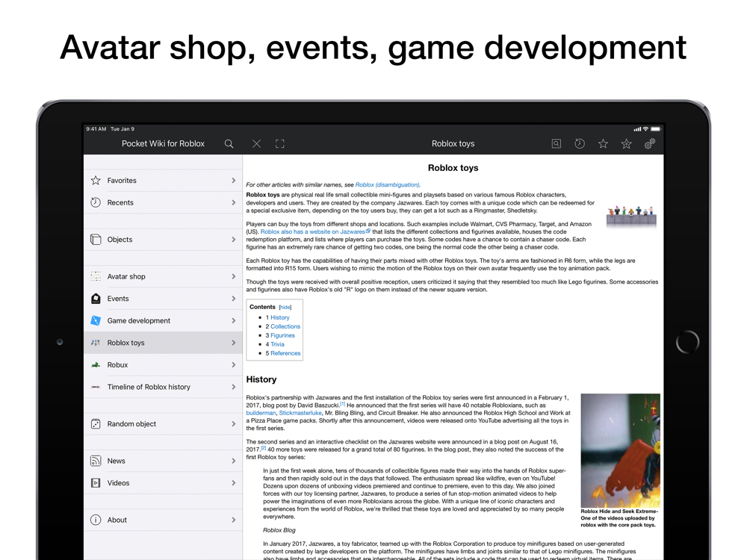Expand Avatar shop row chevron
The width and height of the screenshot is (747, 560).
pos(233,276)
